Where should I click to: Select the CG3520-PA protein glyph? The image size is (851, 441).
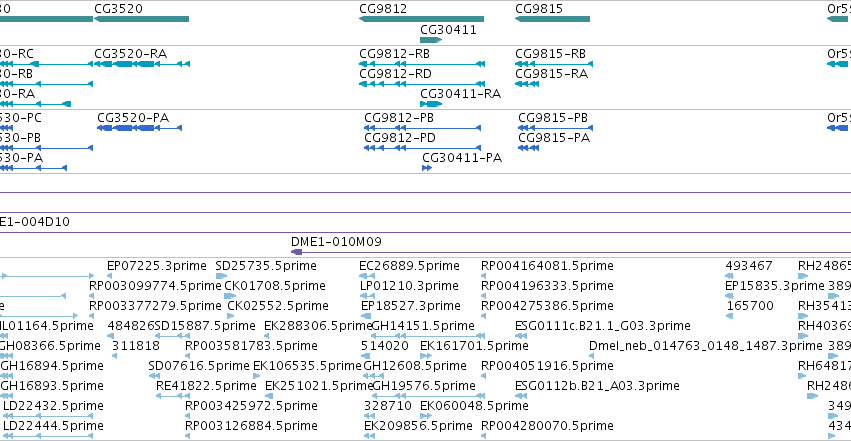point(139,128)
